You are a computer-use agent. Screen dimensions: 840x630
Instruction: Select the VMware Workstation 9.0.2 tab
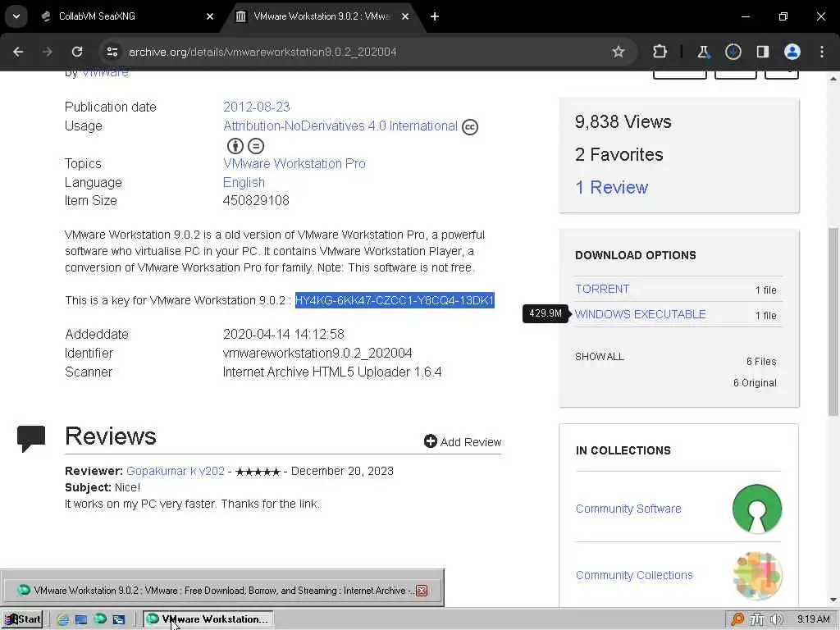(322, 16)
